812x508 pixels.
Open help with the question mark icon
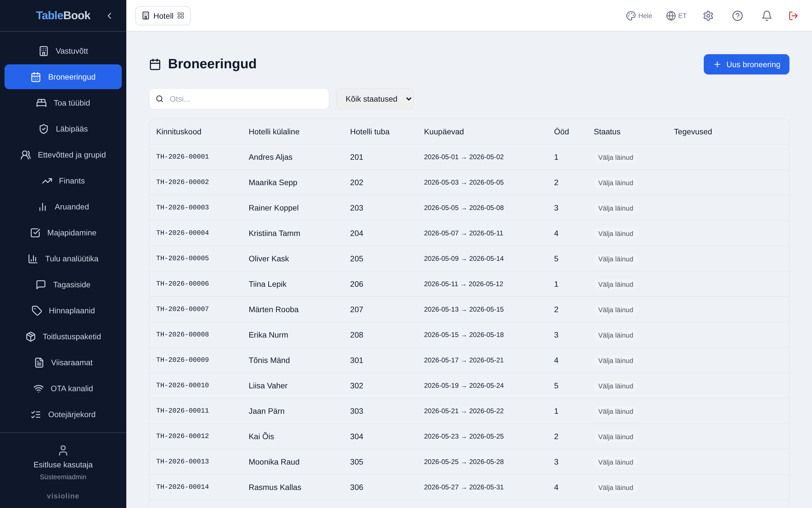coord(737,16)
